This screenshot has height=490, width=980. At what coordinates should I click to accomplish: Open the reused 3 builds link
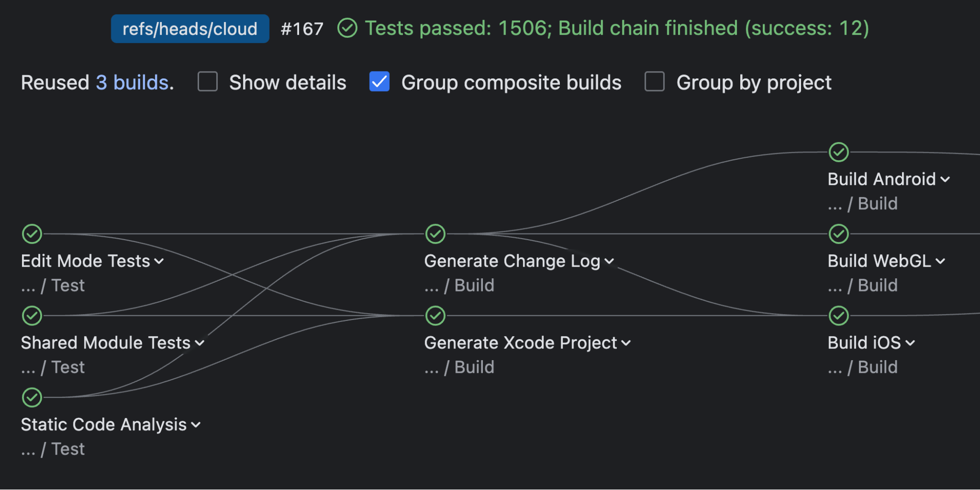coord(133,83)
